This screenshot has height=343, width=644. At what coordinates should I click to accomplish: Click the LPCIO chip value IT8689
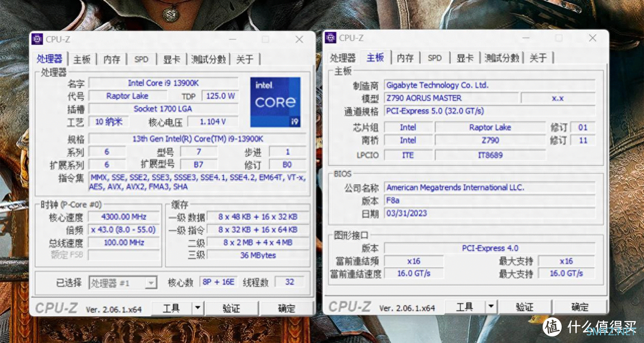coord(490,155)
